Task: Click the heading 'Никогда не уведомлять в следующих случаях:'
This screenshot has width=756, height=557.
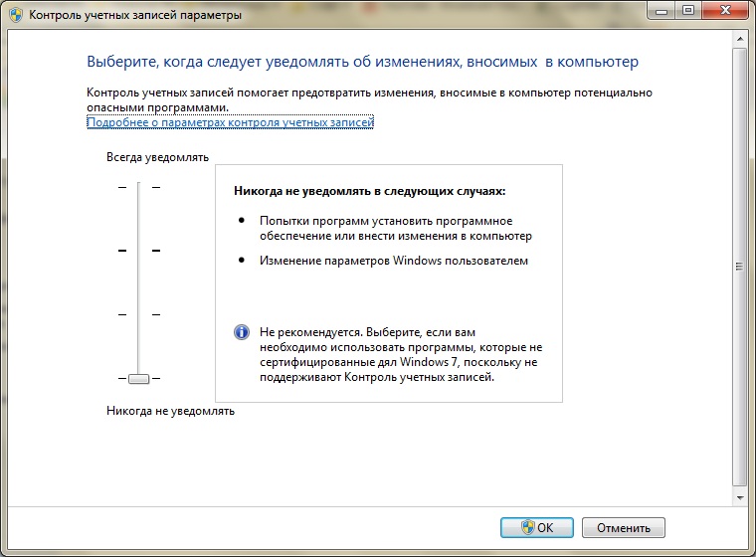Action: pyautogui.click(x=370, y=191)
